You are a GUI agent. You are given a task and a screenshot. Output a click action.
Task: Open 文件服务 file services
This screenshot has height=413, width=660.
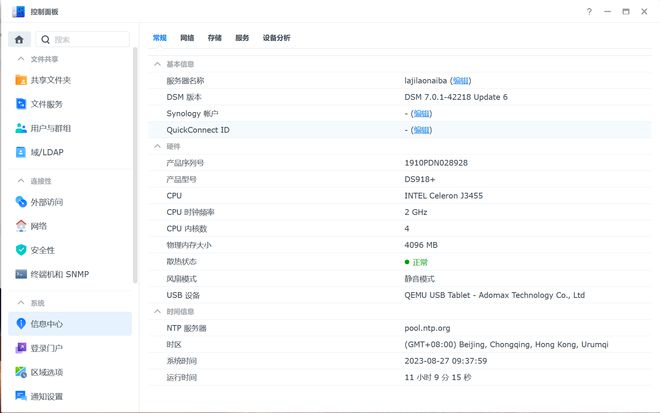click(46, 104)
